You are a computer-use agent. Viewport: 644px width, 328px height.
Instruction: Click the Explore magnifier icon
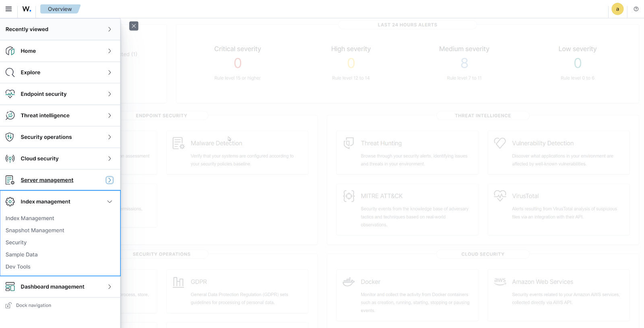tap(10, 72)
